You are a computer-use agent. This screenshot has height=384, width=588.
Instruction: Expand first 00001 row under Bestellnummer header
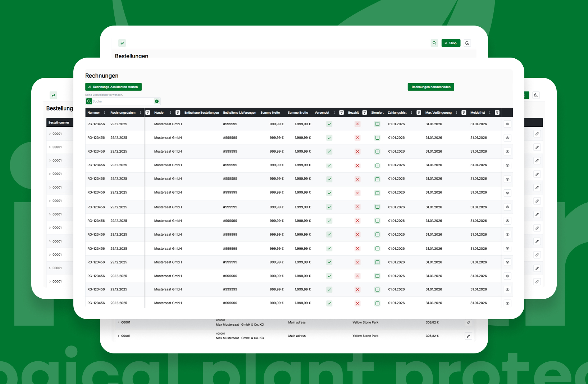50,134
